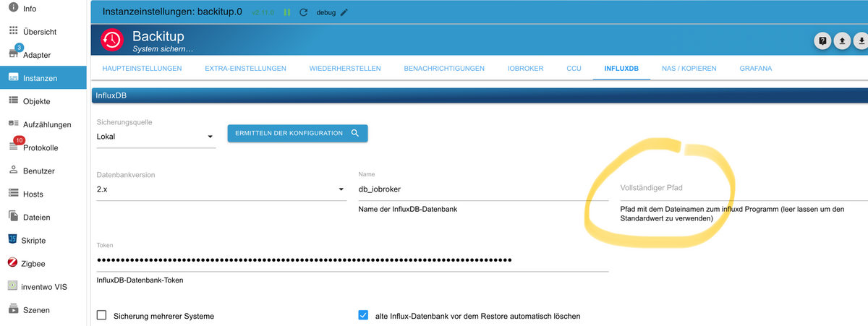Edit the debug log level pencil
This screenshot has height=326, width=868.
344,12
